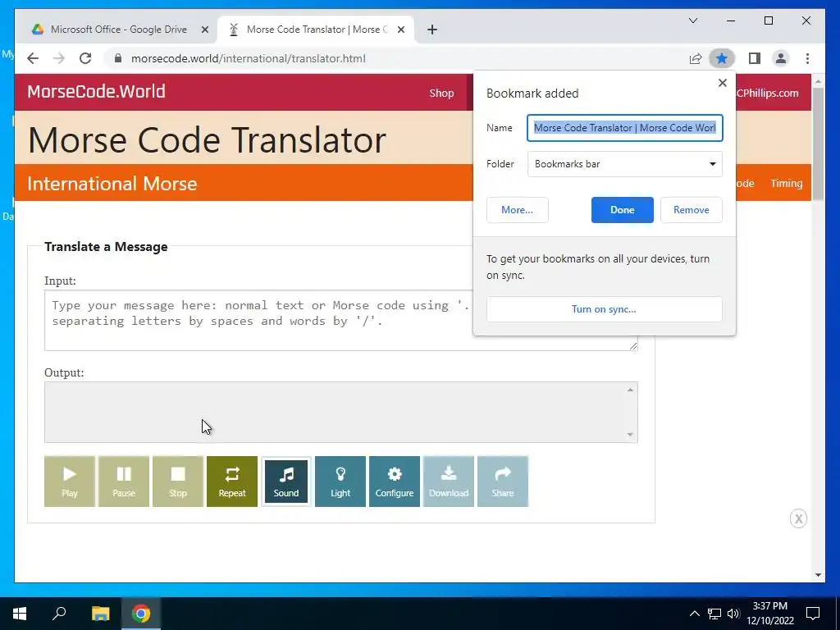840x630 pixels.
Task: Select the Morse Code Translator tab
Action: [x=316, y=30]
